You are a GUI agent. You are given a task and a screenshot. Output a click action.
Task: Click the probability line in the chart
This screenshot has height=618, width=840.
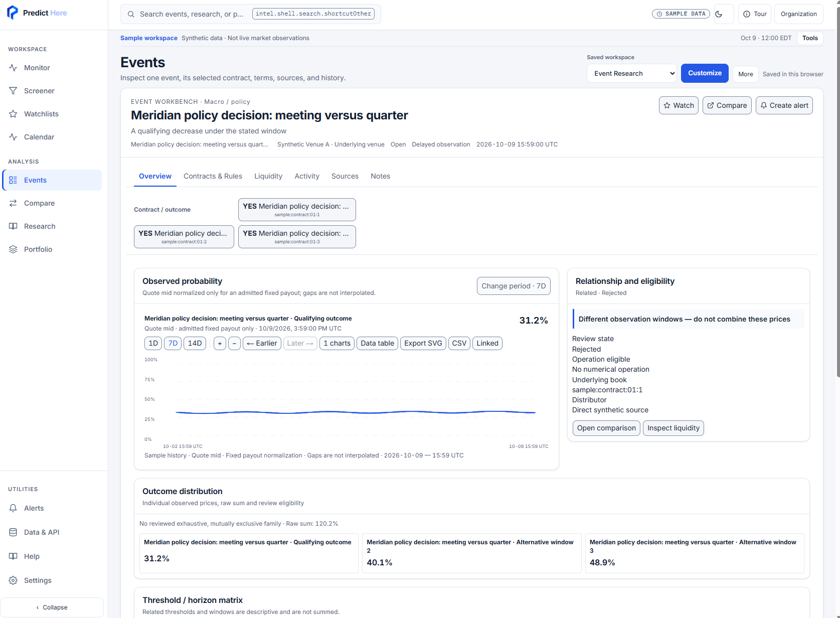pyautogui.click(x=356, y=412)
